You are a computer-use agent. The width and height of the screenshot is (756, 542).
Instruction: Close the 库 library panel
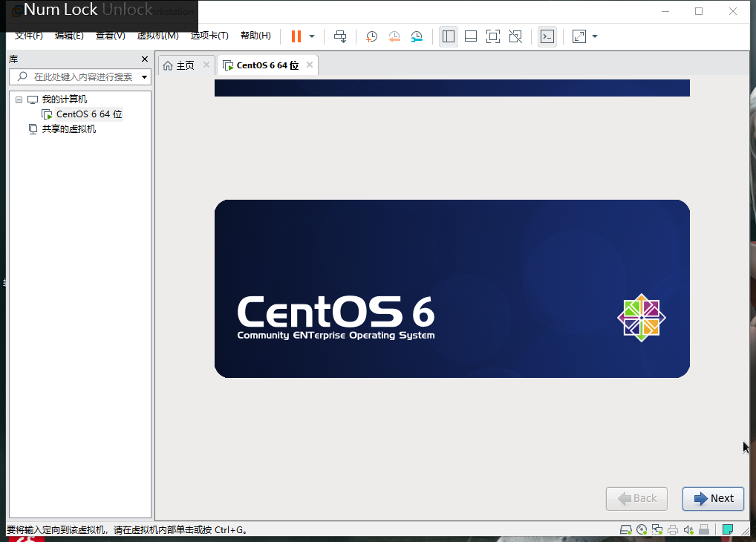[x=145, y=59]
